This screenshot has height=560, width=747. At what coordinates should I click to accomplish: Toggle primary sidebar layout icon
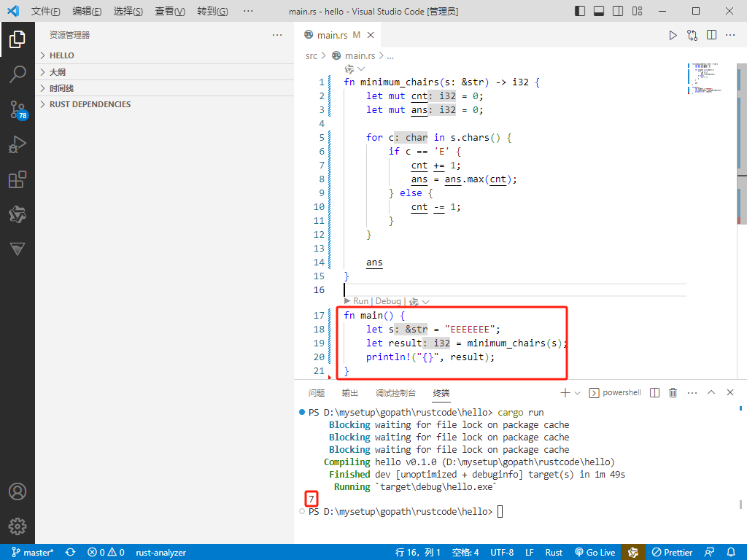(x=580, y=11)
